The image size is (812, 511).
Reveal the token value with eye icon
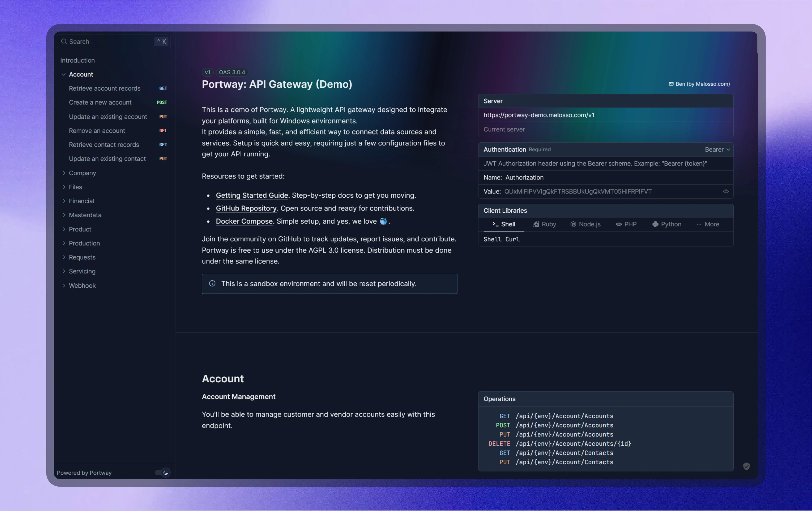[726, 192]
